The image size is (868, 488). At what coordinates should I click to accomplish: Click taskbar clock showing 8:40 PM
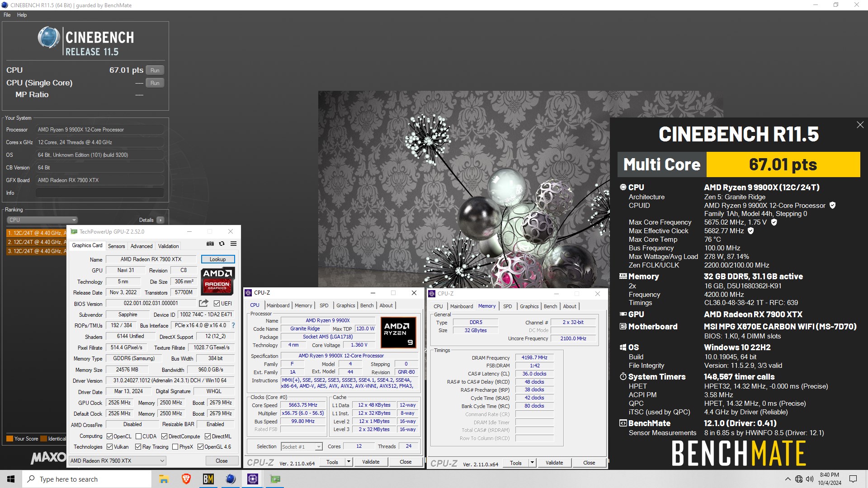pos(829,479)
